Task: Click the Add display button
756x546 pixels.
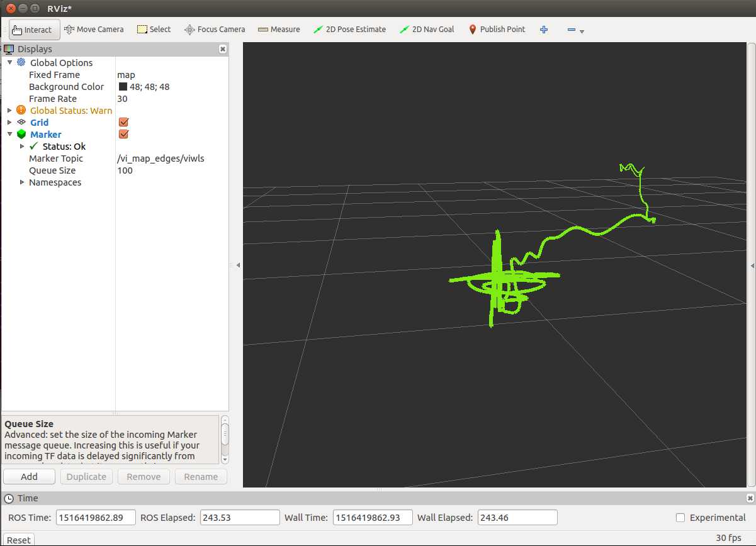Action: click(29, 477)
